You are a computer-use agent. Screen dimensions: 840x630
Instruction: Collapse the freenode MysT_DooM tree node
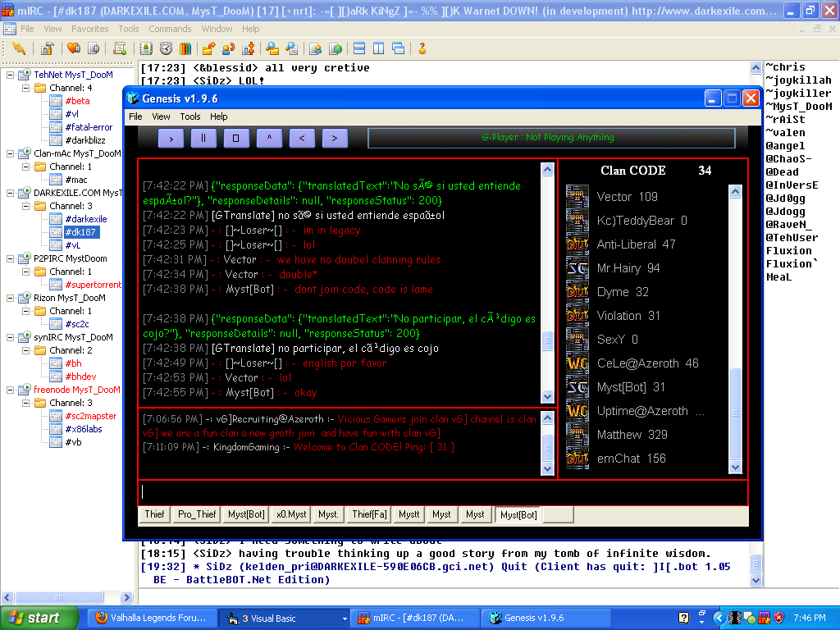pyautogui.click(x=11, y=390)
